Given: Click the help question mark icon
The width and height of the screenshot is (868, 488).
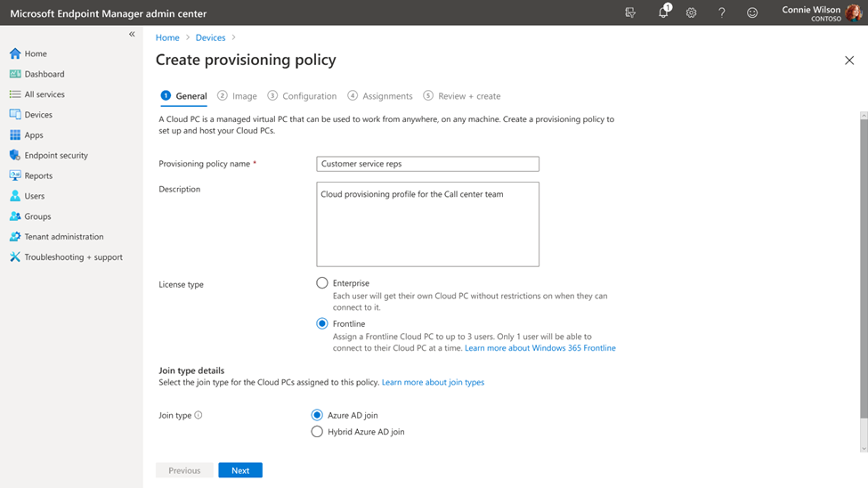Looking at the screenshot, I should (722, 12).
